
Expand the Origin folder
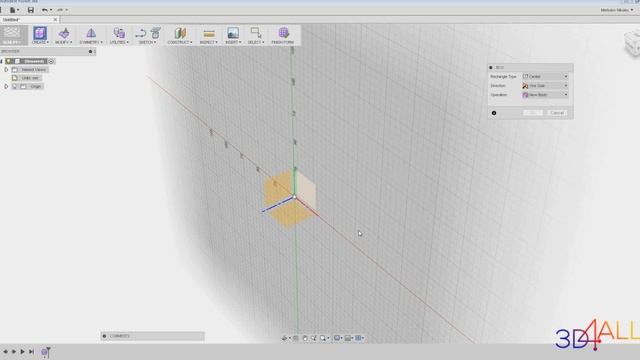[6, 87]
